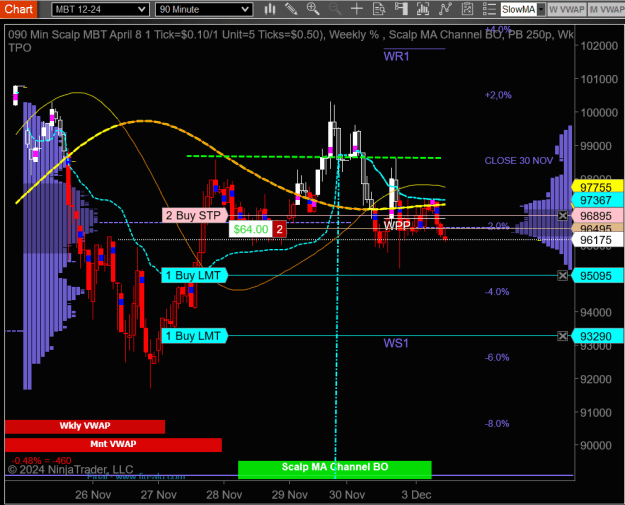Click the green Scalp MA Channel BO button
The image size is (625, 505).
point(335,468)
